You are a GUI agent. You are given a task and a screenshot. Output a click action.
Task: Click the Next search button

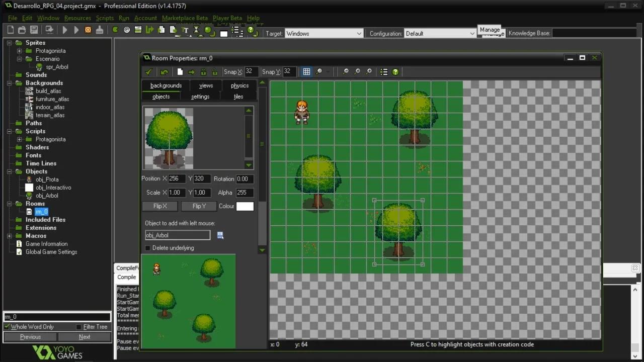tap(85, 337)
